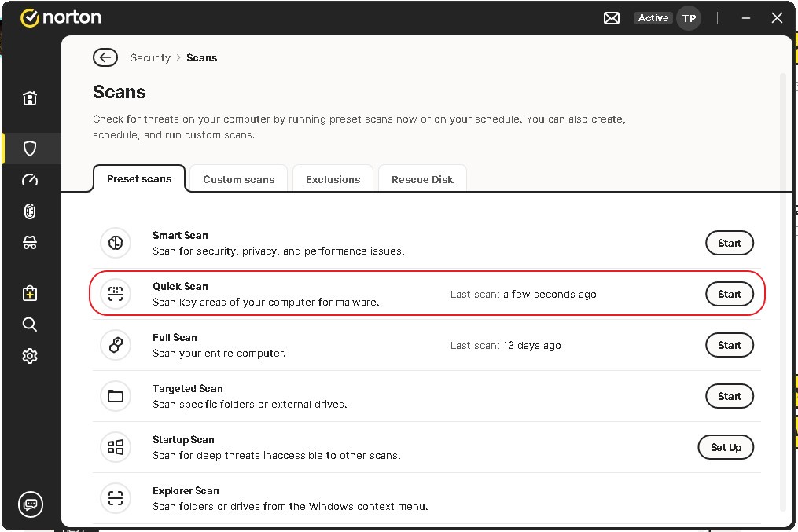Click the Explorer Scan title
This screenshot has height=532, width=798.
[x=186, y=491]
